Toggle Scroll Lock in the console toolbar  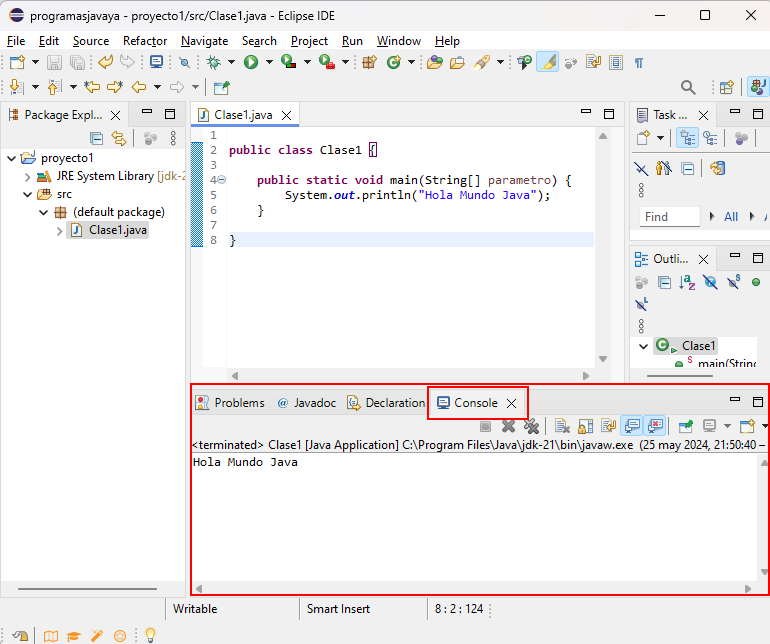585,427
